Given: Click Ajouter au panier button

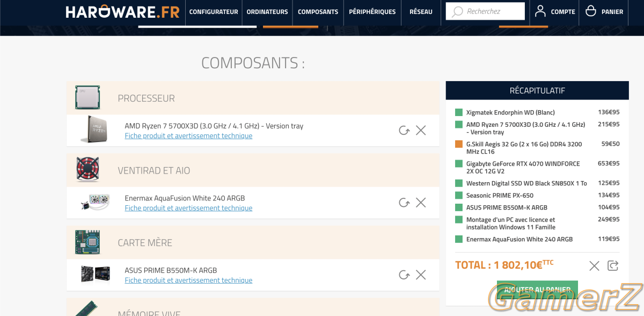Looking at the screenshot, I should click(x=537, y=290).
